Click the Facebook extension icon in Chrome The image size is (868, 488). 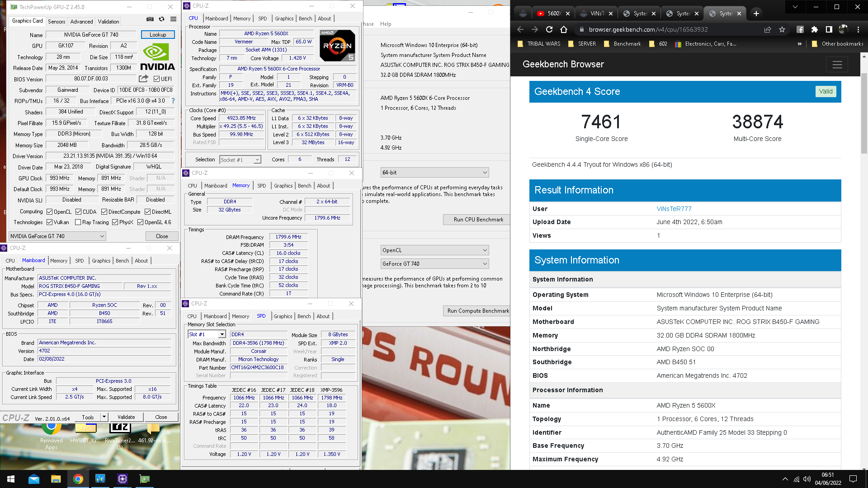(800, 29)
